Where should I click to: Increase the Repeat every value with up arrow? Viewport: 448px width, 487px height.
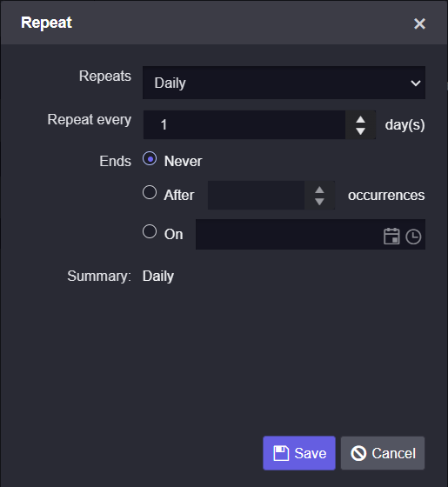coord(360,119)
